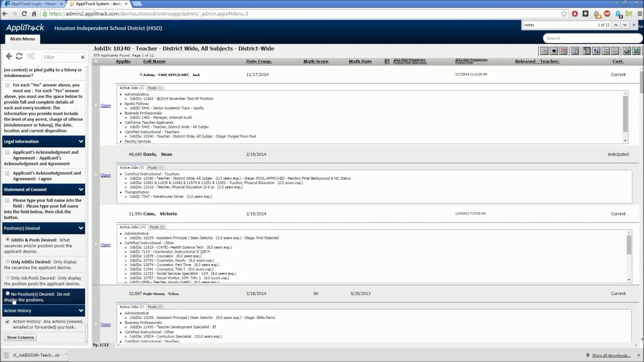
Task: Print the applicant results
Action: click(626, 51)
